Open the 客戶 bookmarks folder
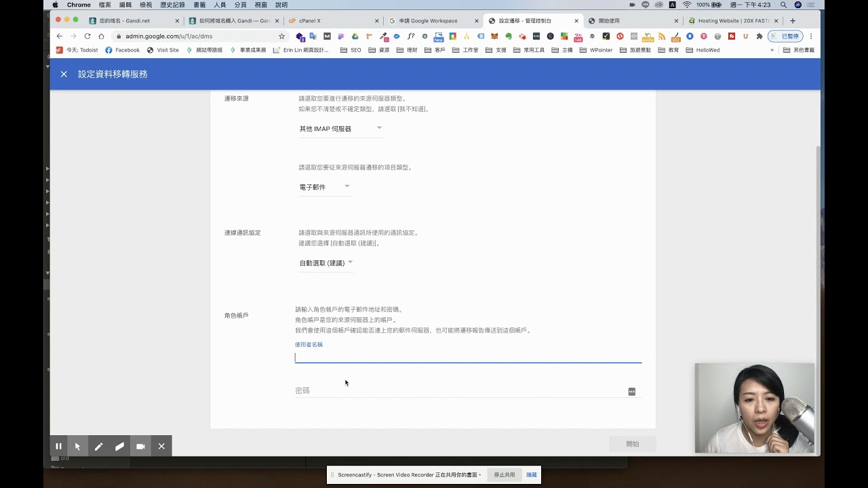The width and height of the screenshot is (868, 488). click(435, 50)
